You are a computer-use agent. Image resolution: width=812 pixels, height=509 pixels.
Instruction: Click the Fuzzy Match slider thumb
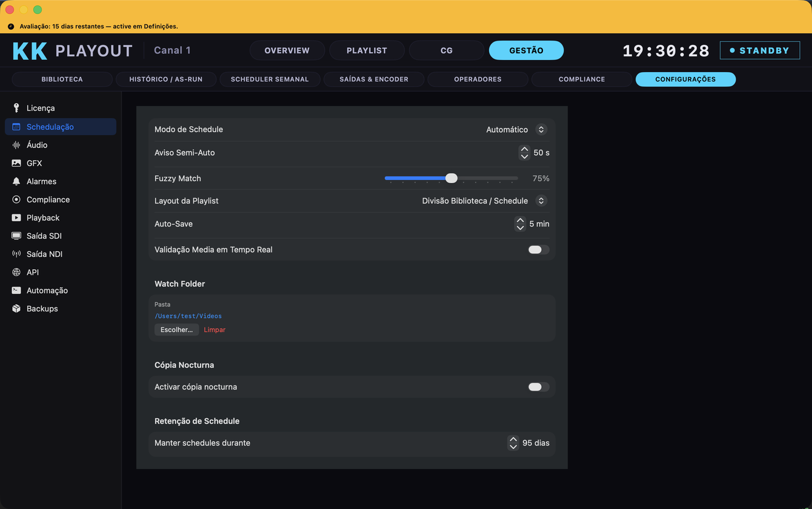pos(451,178)
